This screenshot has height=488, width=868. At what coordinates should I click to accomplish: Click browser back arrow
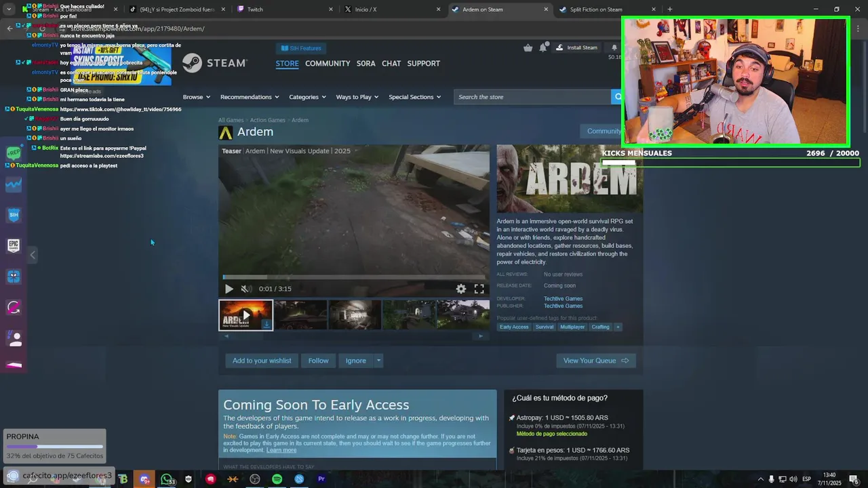point(9,28)
